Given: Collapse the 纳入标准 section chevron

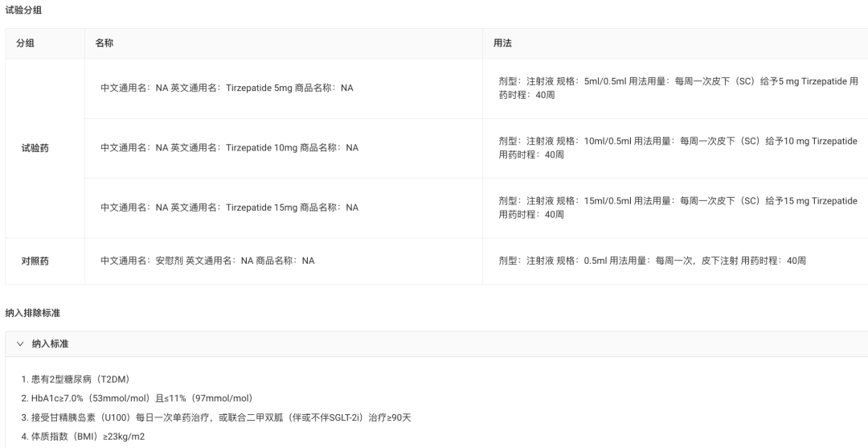Looking at the screenshot, I should 20,344.
